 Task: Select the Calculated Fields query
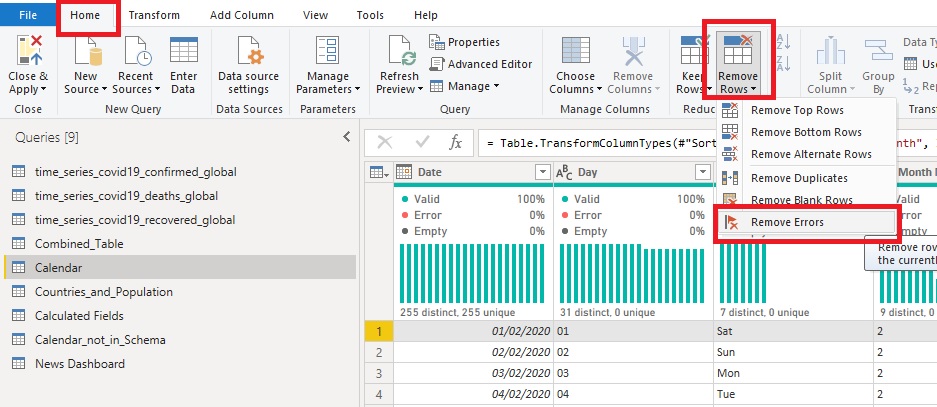coord(179,316)
